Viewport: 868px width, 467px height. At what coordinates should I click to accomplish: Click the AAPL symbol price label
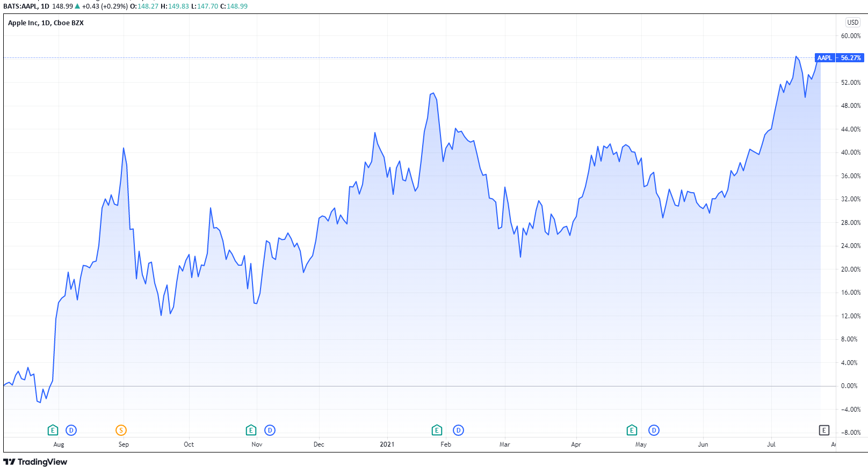(x=824, y=57)
